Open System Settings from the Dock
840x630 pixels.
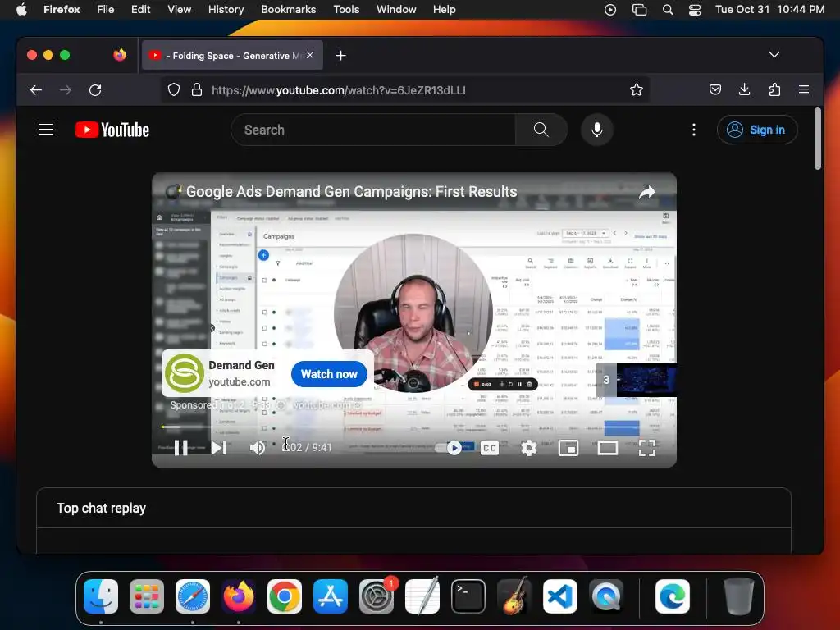[377, 596]
